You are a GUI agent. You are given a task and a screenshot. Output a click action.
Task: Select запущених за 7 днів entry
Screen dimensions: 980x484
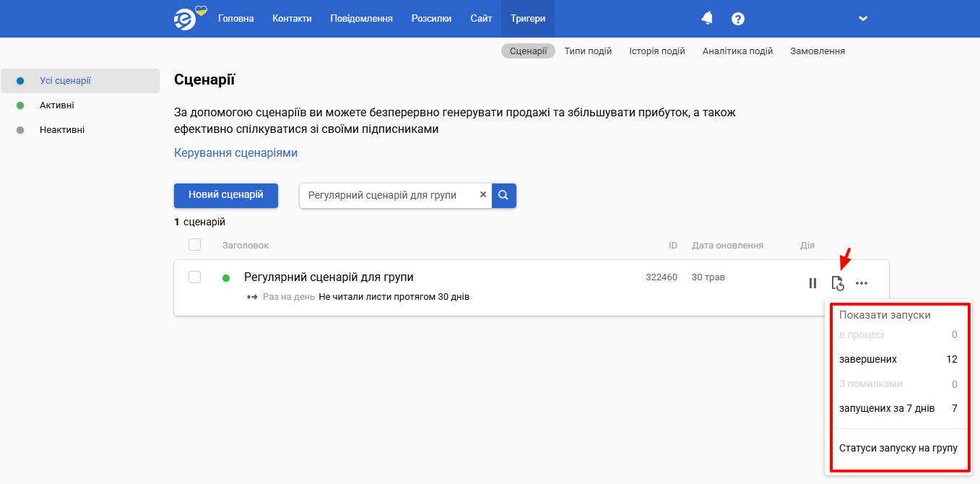click(898, 408)
